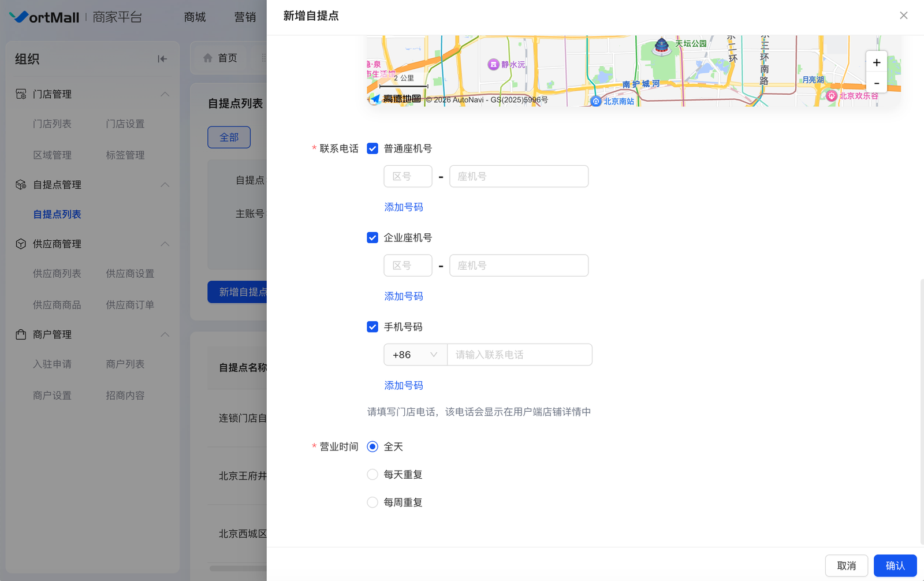Viewport: 924px width, 581px height.
Task: Click the 自提点管理 box icon
Action: tap(21, 185)
